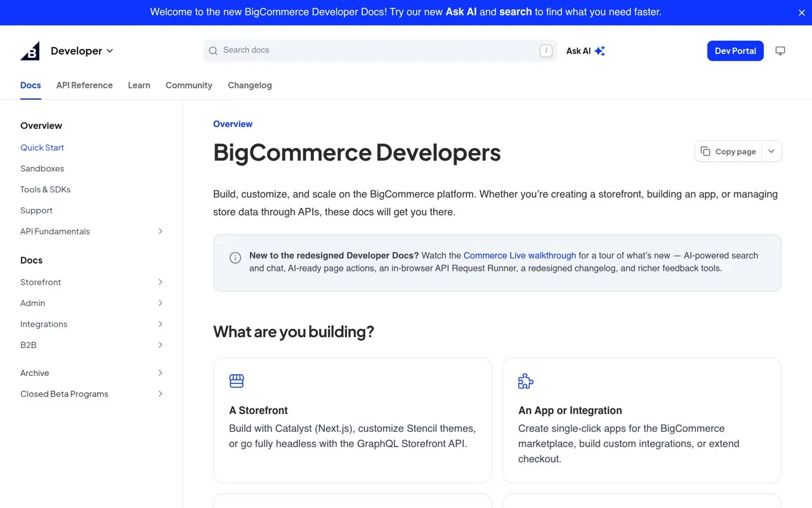Open Quick Start in the sidebar
The height and width of the screenshot is (508, 812).
[42, 147]
